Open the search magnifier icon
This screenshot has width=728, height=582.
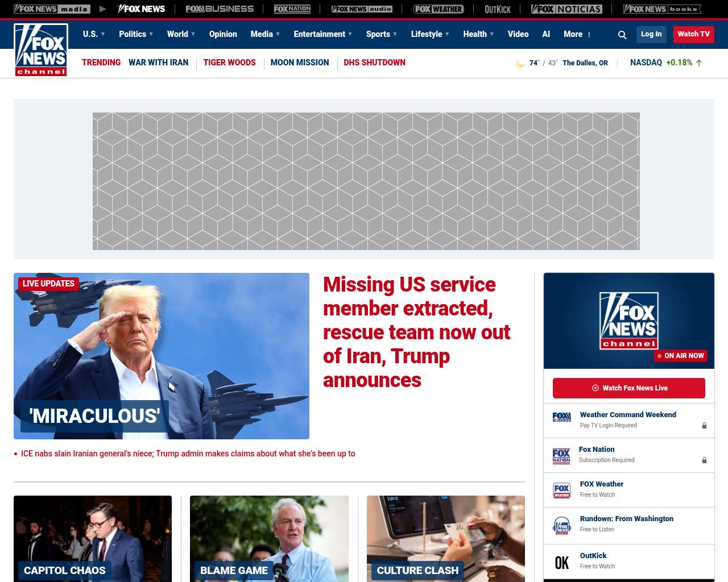coord(622,35)
